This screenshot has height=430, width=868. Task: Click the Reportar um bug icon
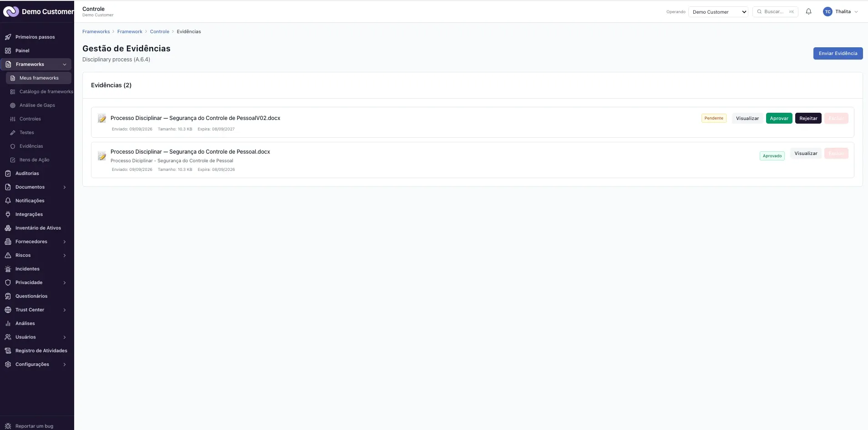(x=8, y=426)
